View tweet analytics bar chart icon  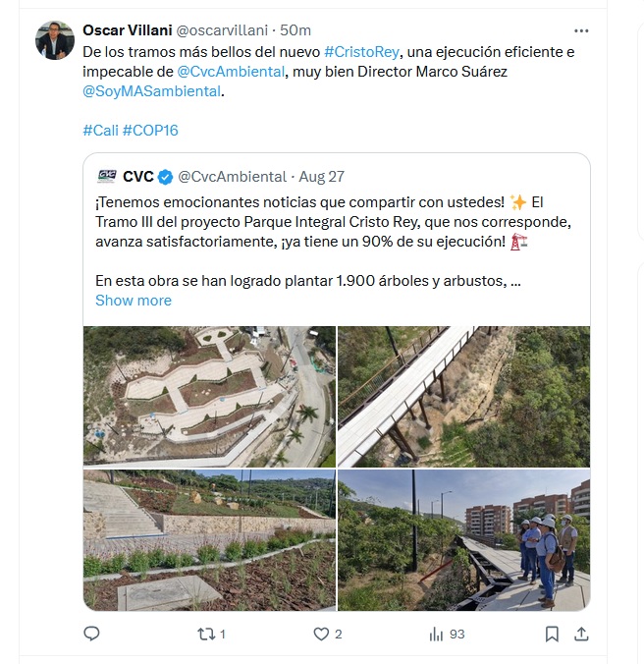[436, 634]
